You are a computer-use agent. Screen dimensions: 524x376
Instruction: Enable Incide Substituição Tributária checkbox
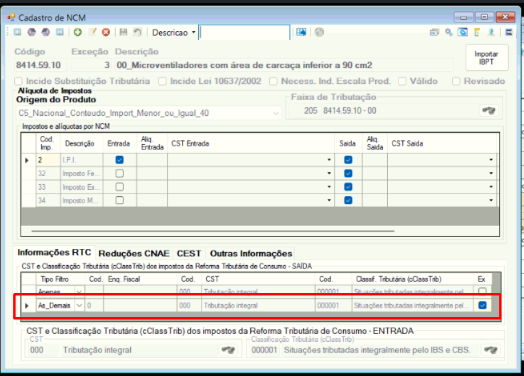(18, 81)
